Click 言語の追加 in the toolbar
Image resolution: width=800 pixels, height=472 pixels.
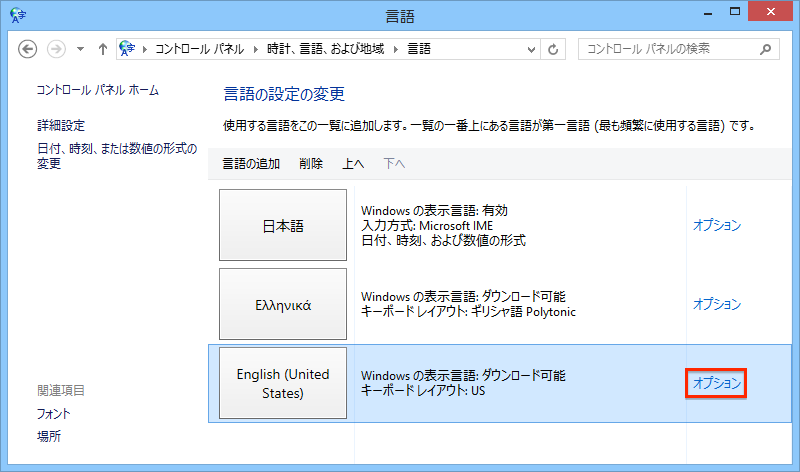(250, 164)
